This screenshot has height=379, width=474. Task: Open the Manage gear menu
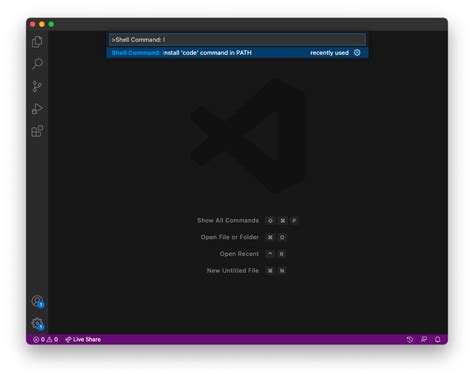pos(37,323)
